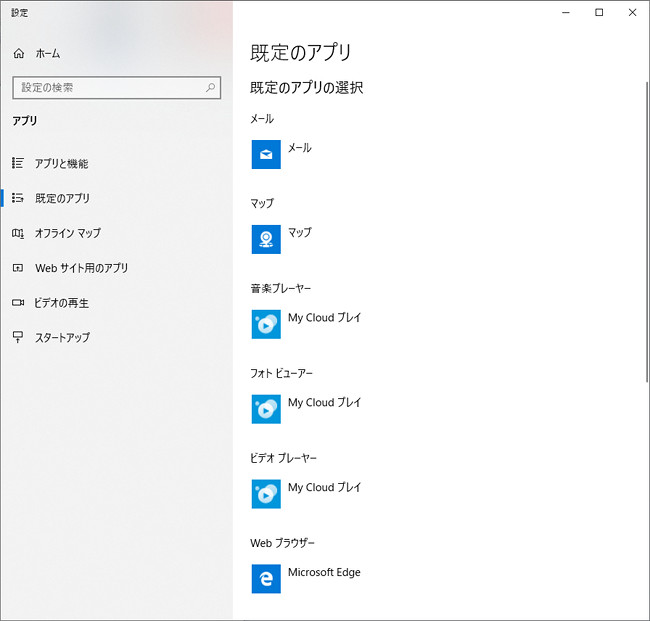Maximize the 設定 window
The width and height of the screenshot is (650, 621).
tap(599, 12)
